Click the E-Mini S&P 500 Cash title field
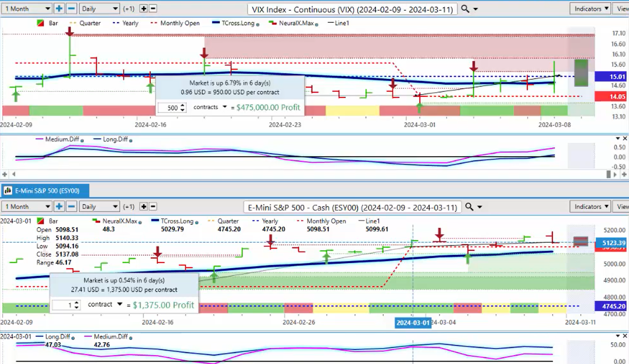Screen dimensions: 629x364 click(x=353, y=207)
